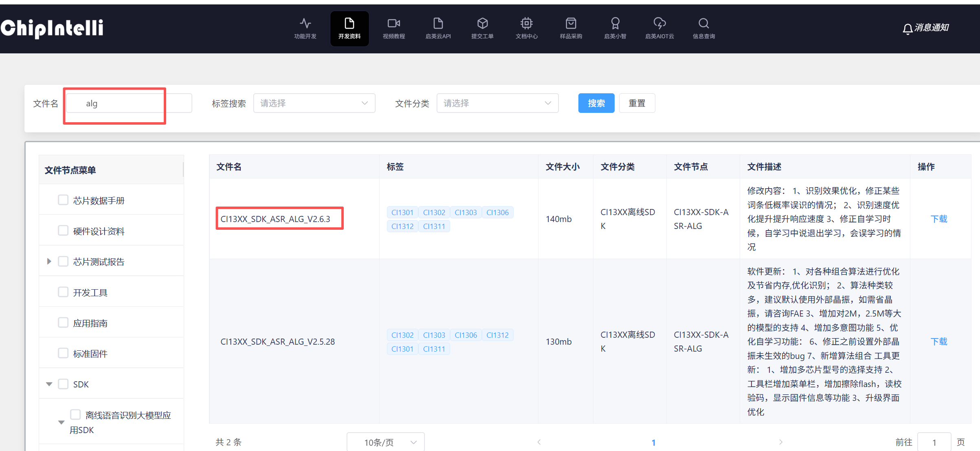
Task: Open the 标签搜索 dropdown
Action: click(x=314, y=103)
